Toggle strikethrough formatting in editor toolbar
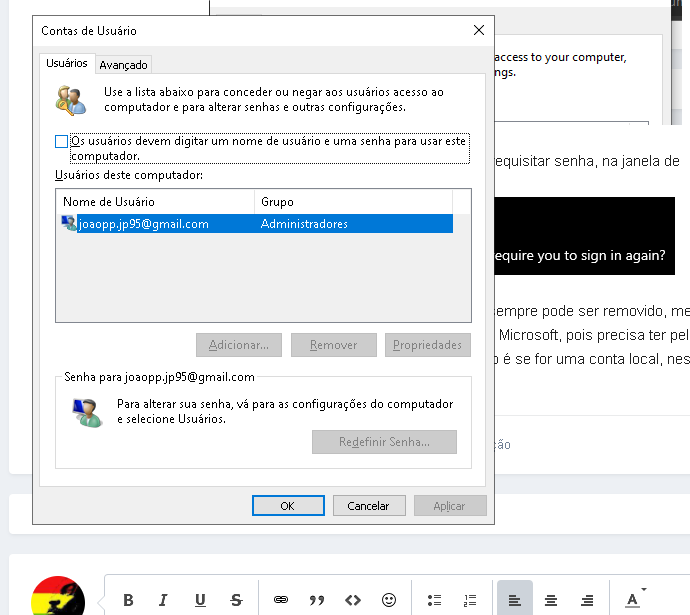Viewport: 690px width, 615px height. (236, 600)
